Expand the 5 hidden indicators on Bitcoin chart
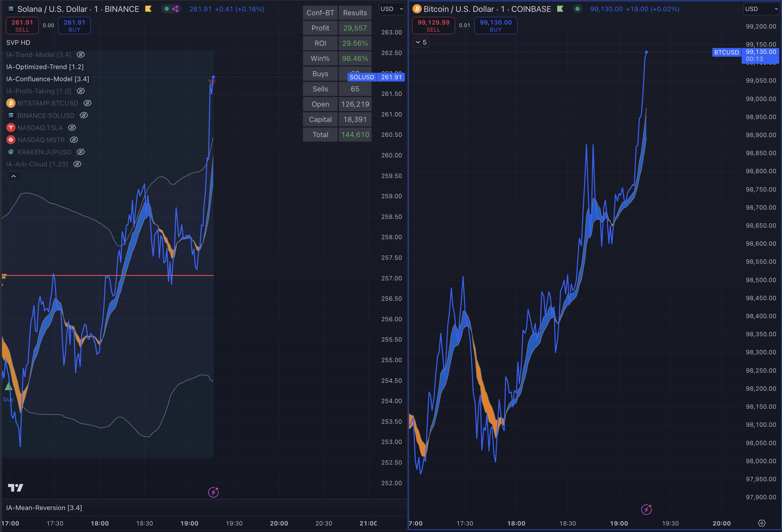This screenshot has width=782, height=532. point(421,42)
